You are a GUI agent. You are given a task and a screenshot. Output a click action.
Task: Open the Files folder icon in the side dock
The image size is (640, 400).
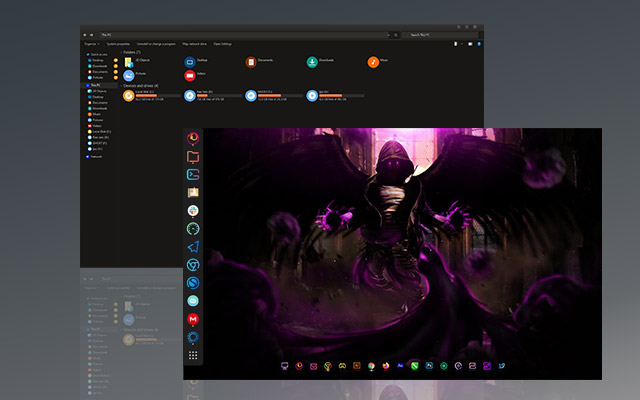193,156
